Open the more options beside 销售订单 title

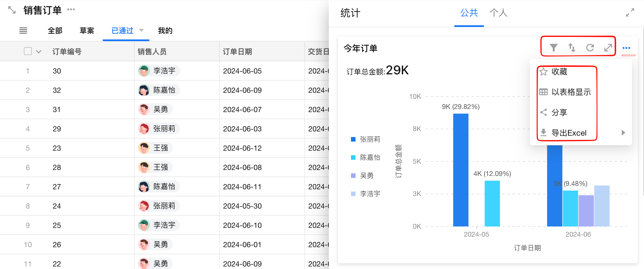[71, 10]
